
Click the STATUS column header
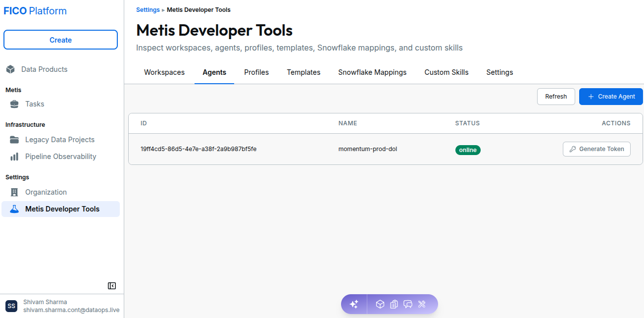(x=467, y=123)
